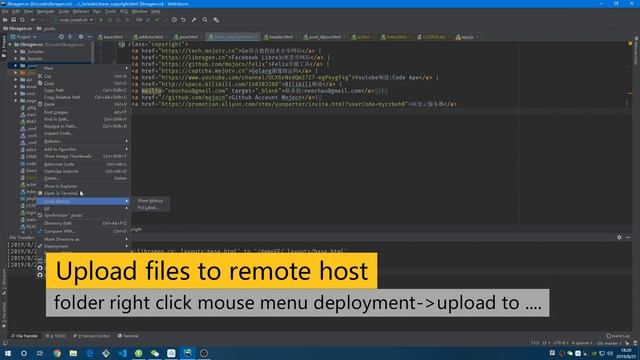Expand the Deployment submenu in the context menu
Viewport: 640px width, 360px height.
click(83, 246)
